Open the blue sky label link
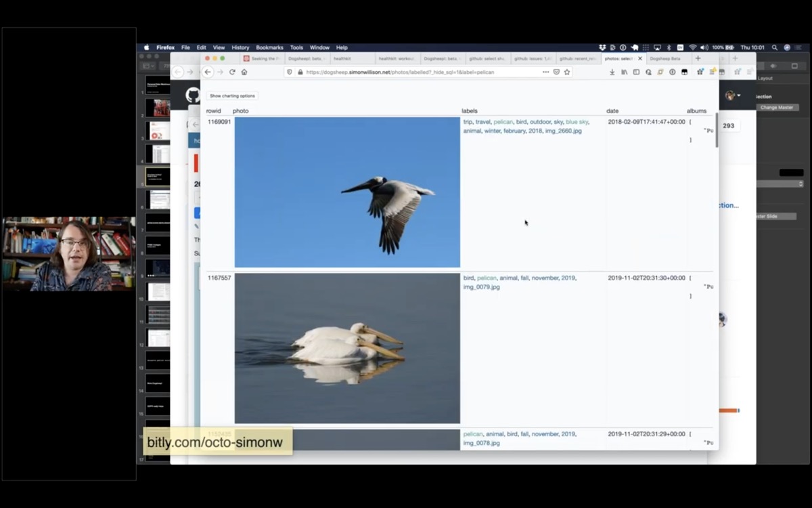Image resolution: width=812 pixels, height=508 pixels. pyautogui.click(x=577, y=122)
